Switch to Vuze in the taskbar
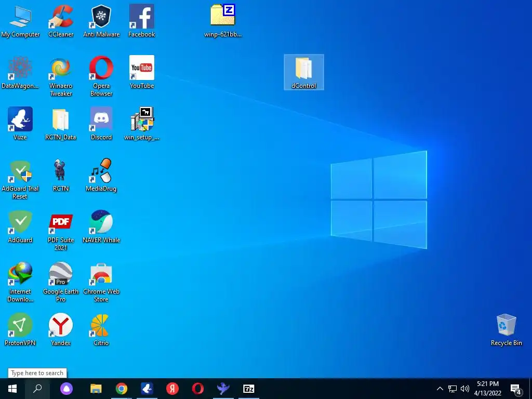 (x=147, y=389)
